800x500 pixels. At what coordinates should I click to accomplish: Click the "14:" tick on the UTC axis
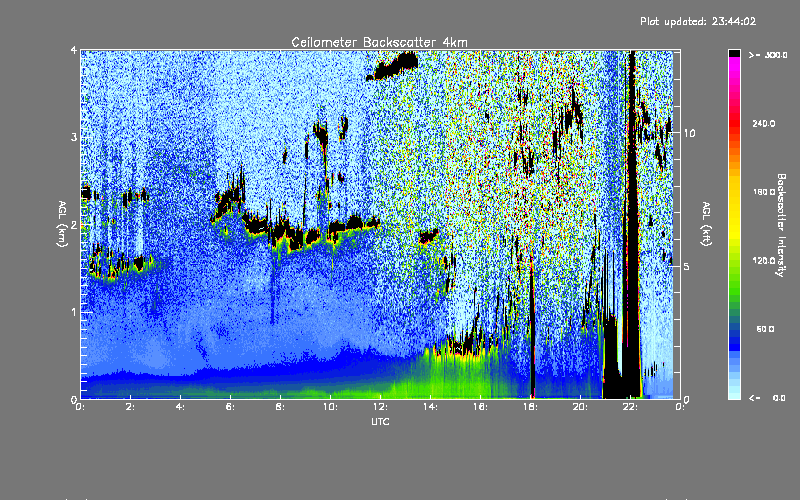pos(431,407)
